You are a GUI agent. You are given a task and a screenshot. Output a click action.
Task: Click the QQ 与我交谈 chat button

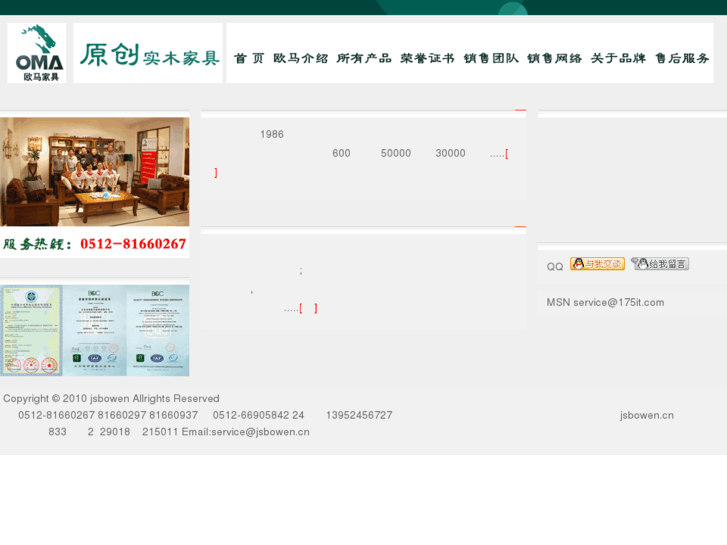pos(597,264)
